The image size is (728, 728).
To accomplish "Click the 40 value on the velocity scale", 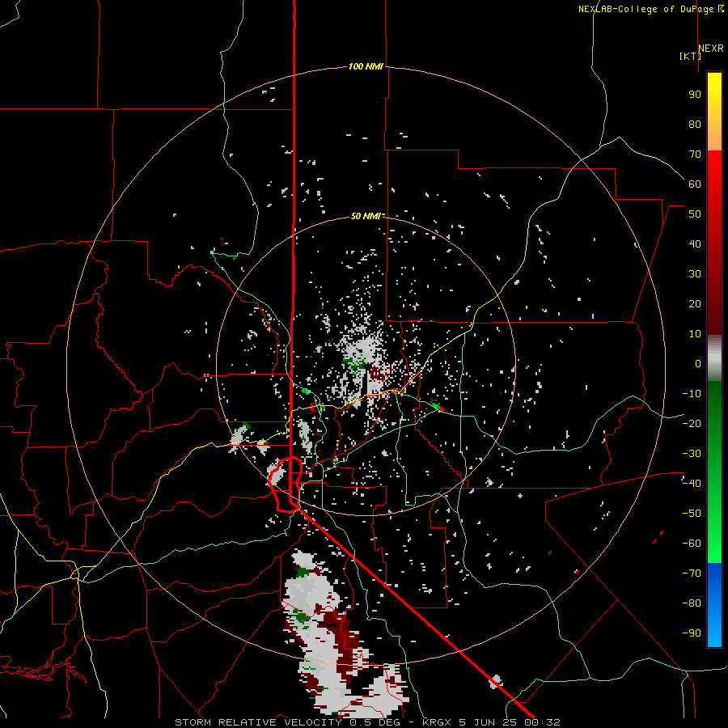I will point(695,243).
